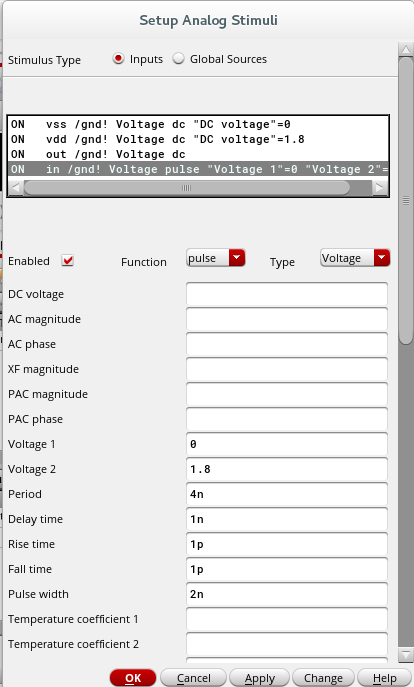Click the Voltage 2 field

tap(287, 469)
